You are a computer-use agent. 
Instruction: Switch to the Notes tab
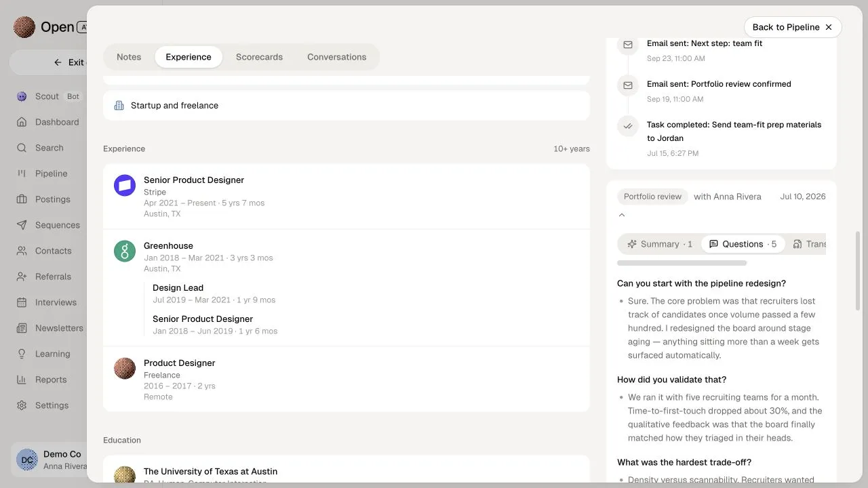[x=129, y=57]
